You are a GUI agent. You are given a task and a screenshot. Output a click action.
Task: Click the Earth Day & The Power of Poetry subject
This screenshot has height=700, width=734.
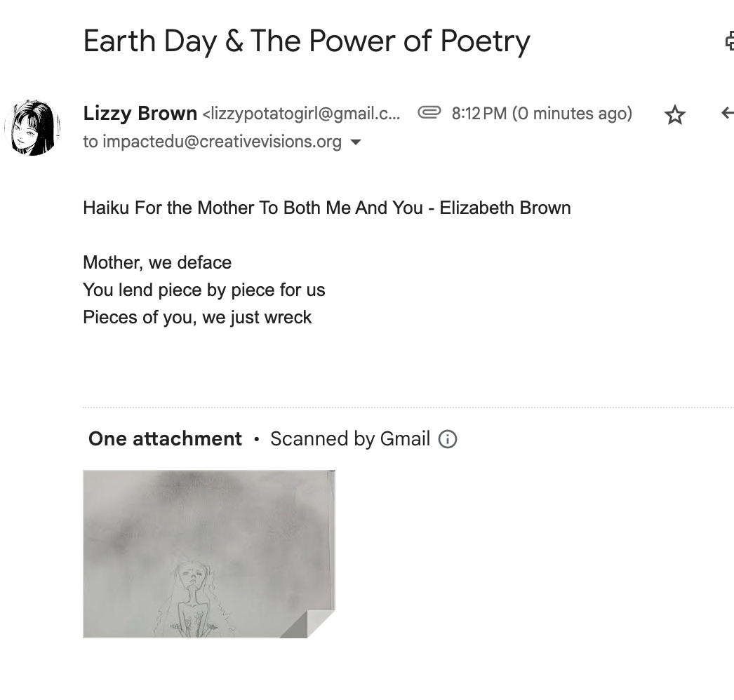[x=307, y=41]
